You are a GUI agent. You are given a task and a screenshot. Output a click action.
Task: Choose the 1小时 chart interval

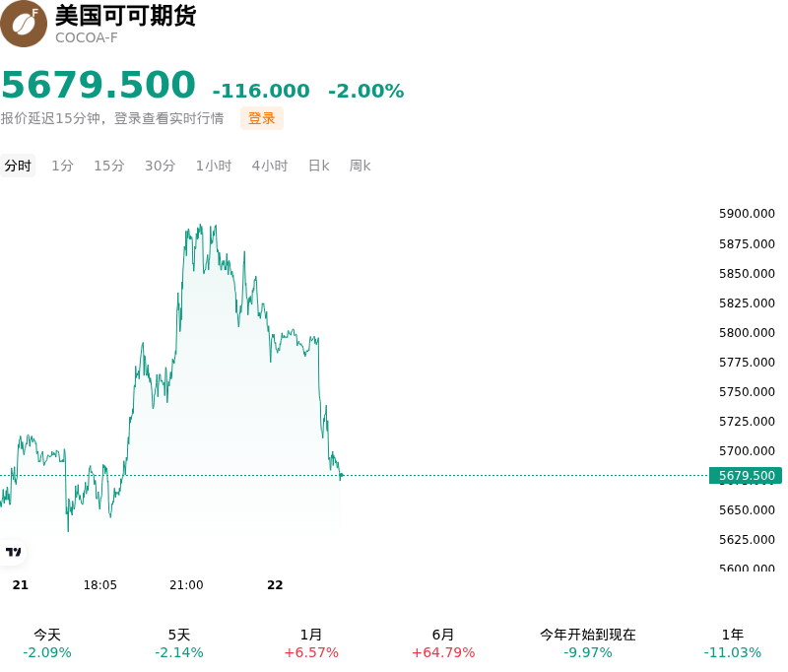[x=214, y=166]
